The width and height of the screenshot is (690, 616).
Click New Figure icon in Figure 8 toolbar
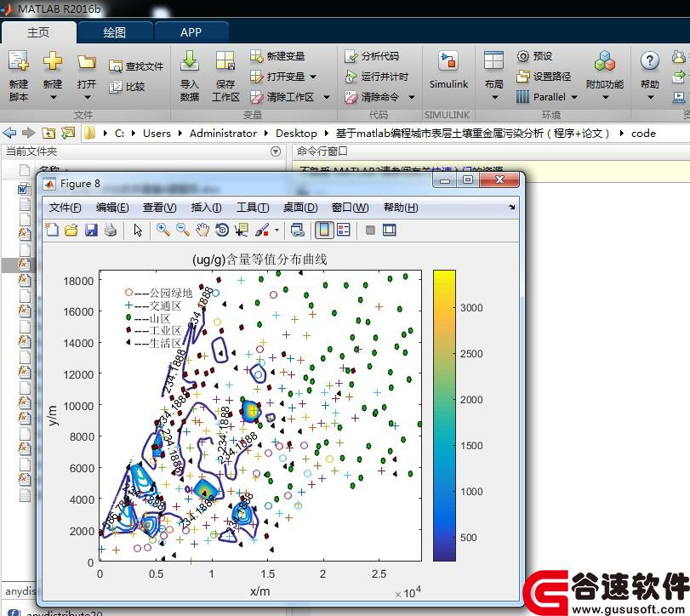tap(52, 230)
